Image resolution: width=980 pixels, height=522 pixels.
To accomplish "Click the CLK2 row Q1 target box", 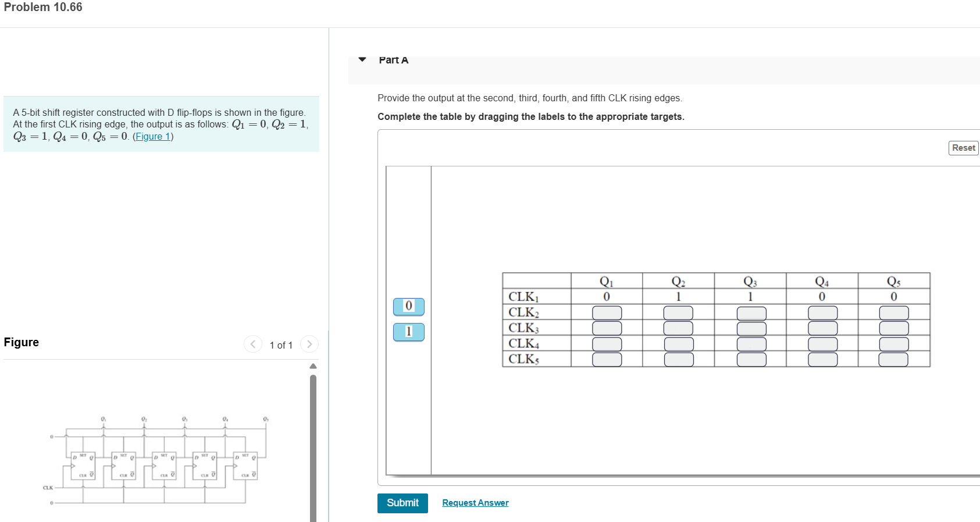I will coord(607,313).
